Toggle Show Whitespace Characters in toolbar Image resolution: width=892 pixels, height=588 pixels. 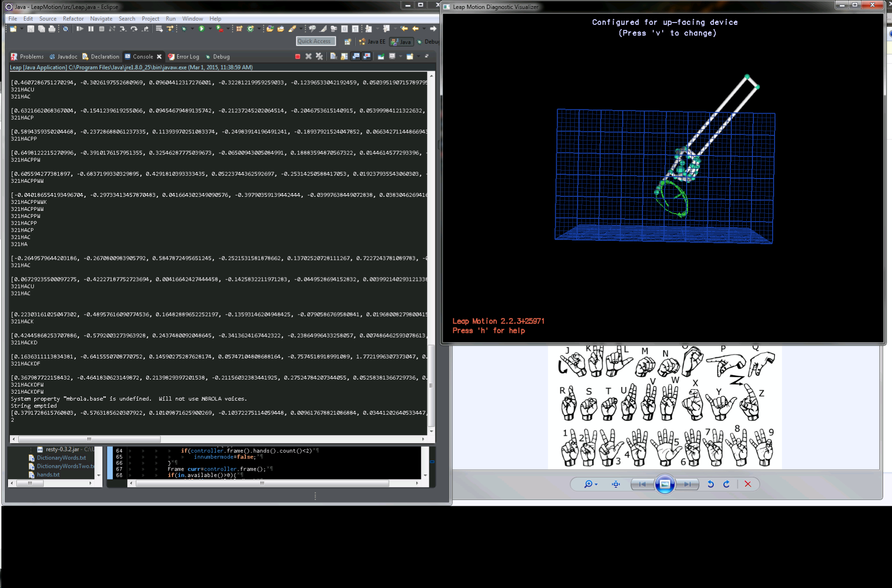(x=355, y=29)
